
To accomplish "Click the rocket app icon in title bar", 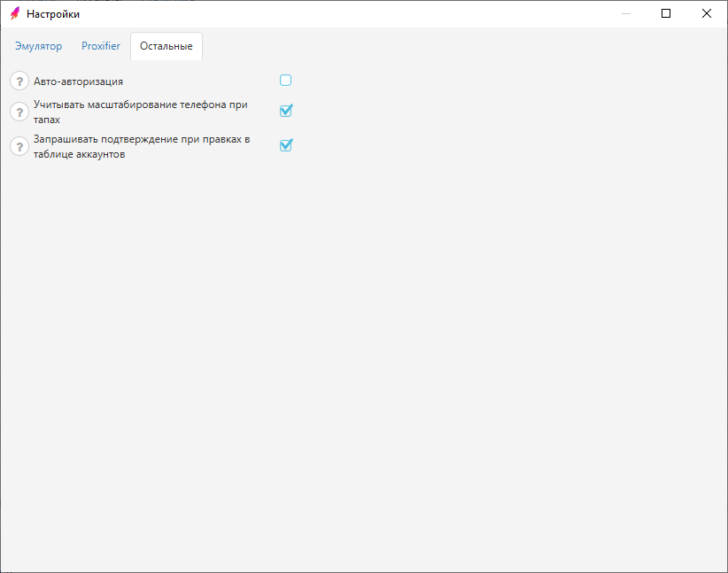I will point(14,13).
